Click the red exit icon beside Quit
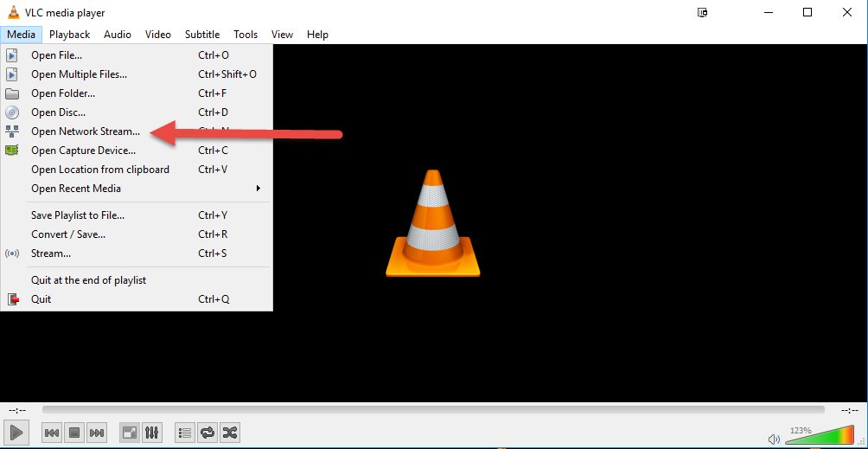 pos(13,299)
